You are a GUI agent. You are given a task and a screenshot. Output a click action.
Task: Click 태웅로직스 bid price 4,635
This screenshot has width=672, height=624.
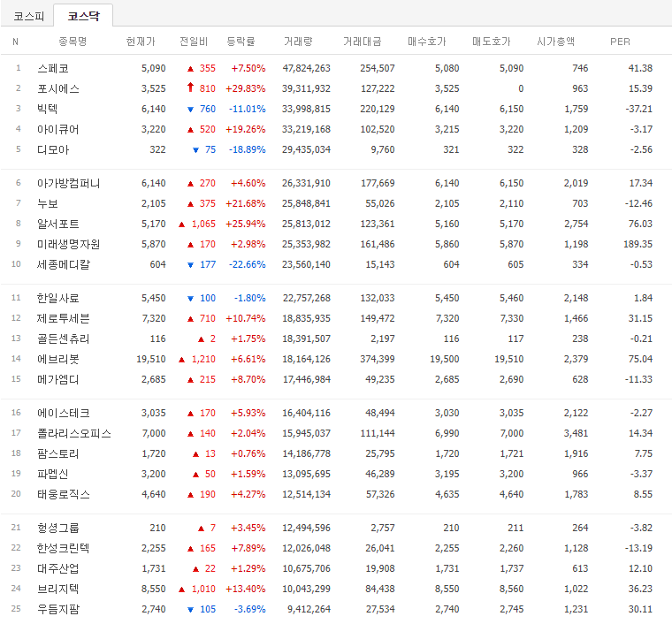pyautogui.click(x=447, y=495)
